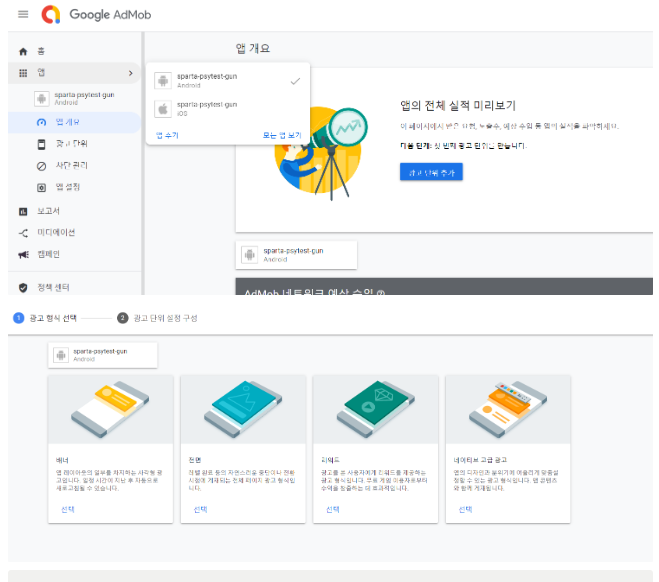Screen dimensions: 659x582
Task: Go to 홈 via the house icon
Action: [23, 52]
